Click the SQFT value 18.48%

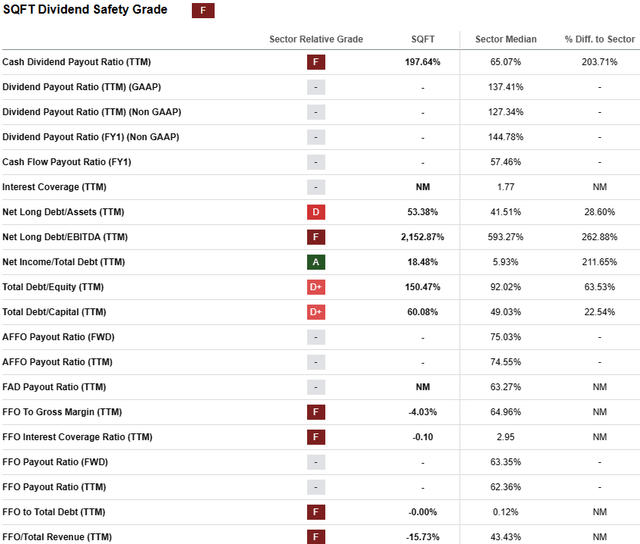pyautogui.click(x=422, y=262)
